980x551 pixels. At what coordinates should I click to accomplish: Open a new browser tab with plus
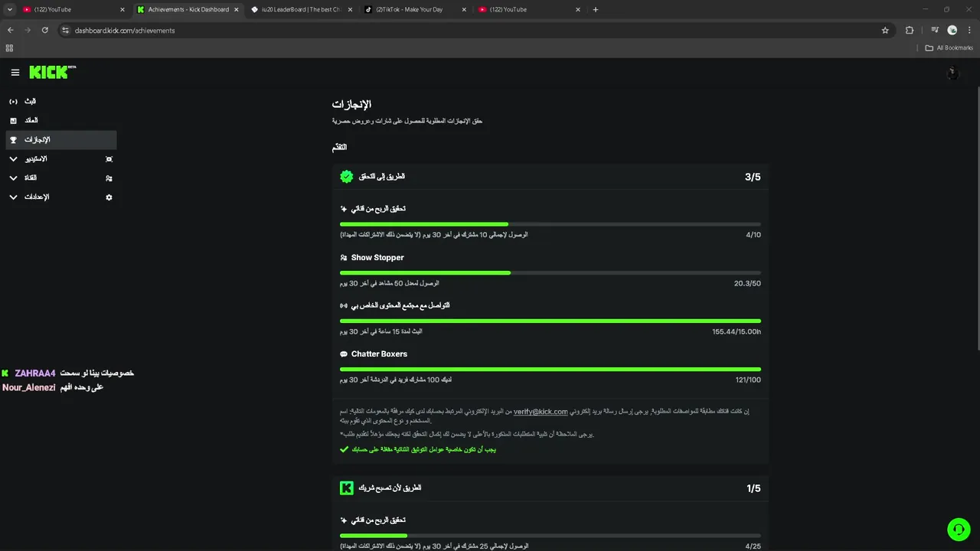596,9
